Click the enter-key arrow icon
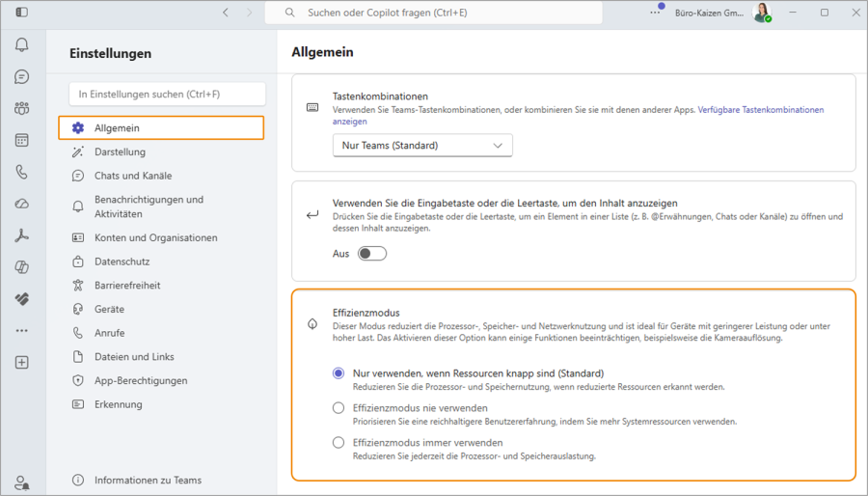The height and width of the screenshot is (496, 868). point(312,215)
